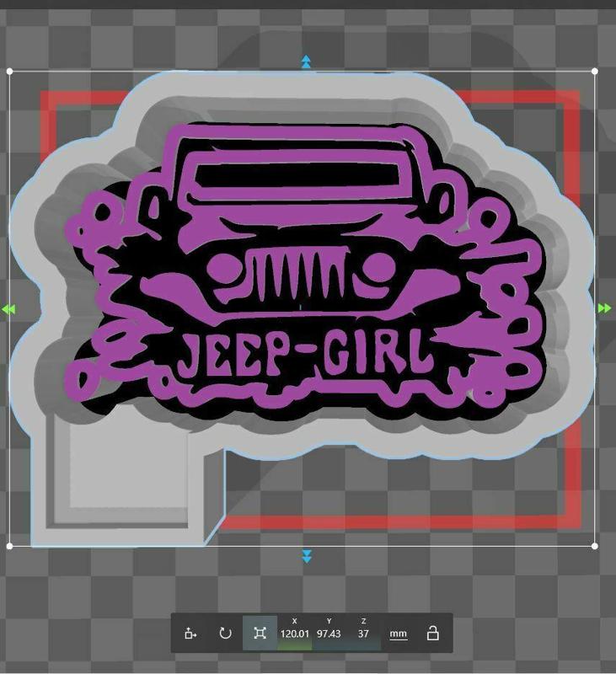Click the top-right bounding box corner handle
Viewport: 616px width, 674px height.
coord(595,71)
